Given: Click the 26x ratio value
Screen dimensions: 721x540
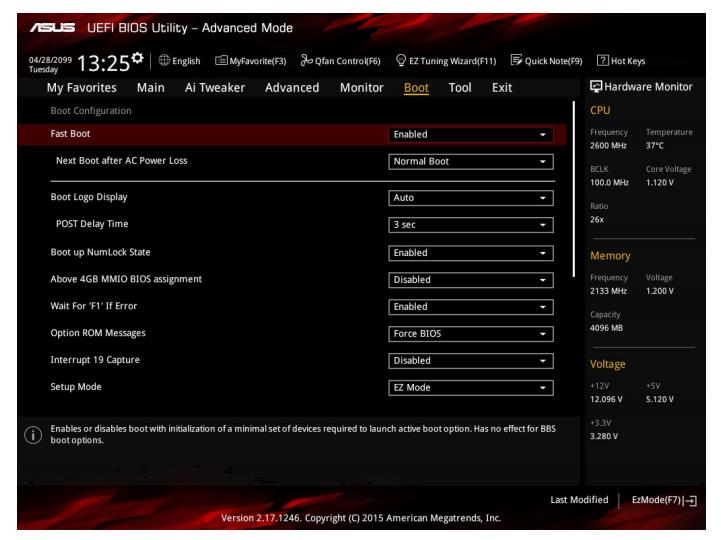Looking at the screenshot, I should pos(597,219).
